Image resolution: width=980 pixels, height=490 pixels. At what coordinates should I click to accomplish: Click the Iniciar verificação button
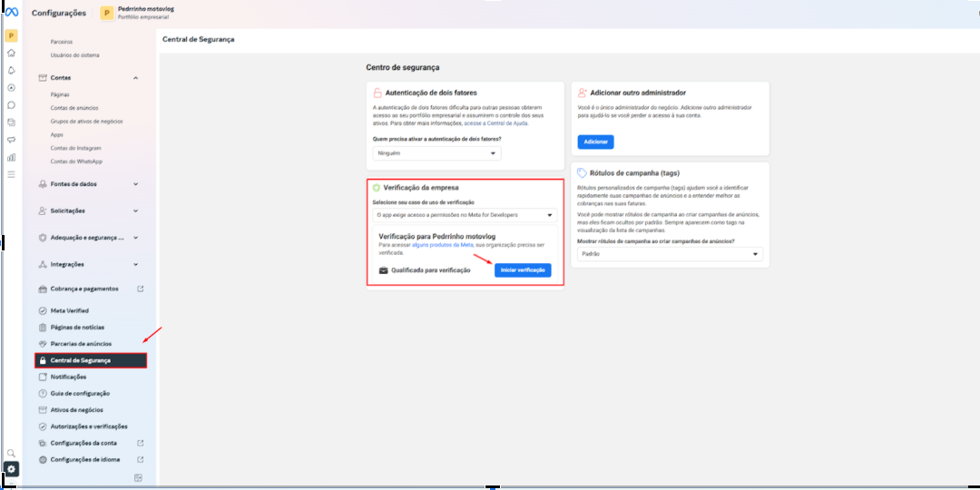(x=523, y=270)
